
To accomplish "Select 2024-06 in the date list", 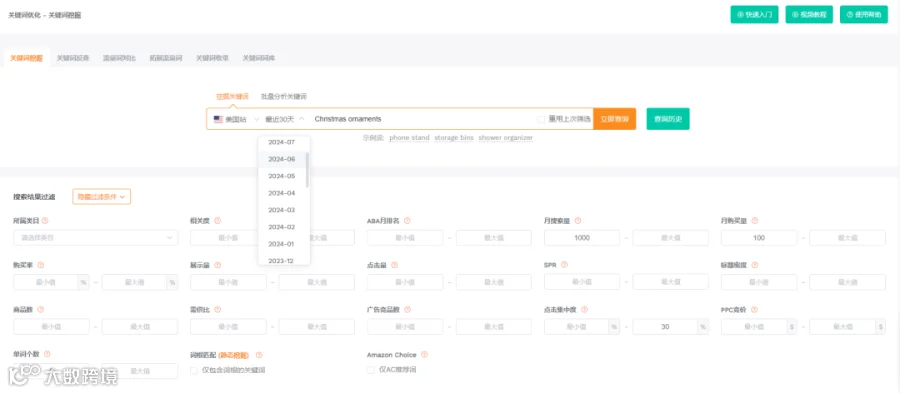I will pos(282,159).
